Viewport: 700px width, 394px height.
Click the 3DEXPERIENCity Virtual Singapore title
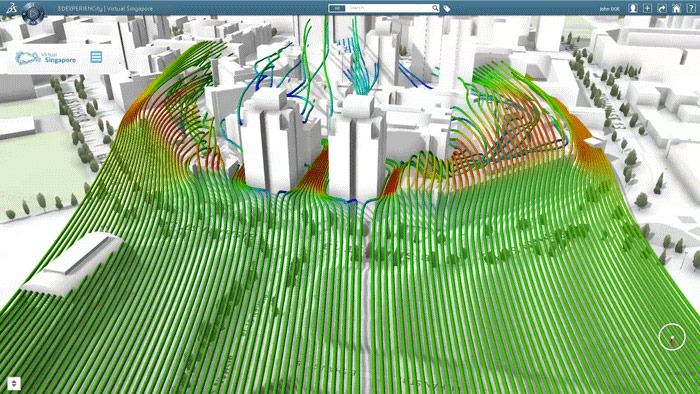(x=105, y=8)
